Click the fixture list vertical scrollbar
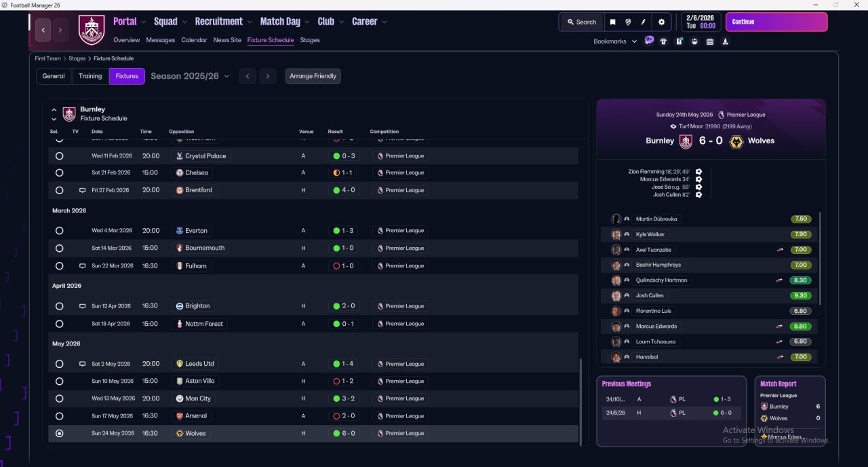 click(x=580, y=402)
